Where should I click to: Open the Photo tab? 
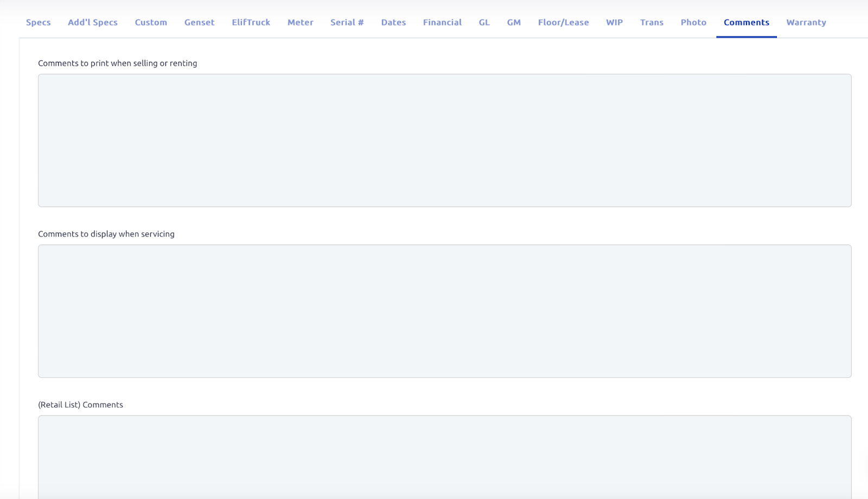click(693, 22)
